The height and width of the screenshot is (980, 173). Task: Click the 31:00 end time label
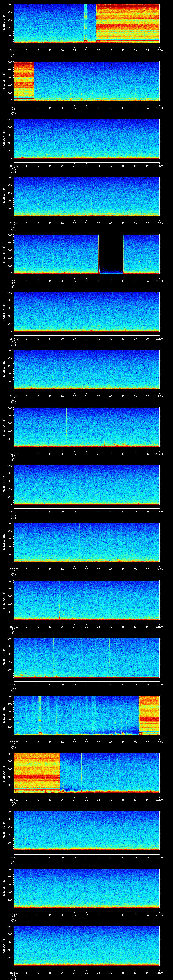[x=159, y=972]
